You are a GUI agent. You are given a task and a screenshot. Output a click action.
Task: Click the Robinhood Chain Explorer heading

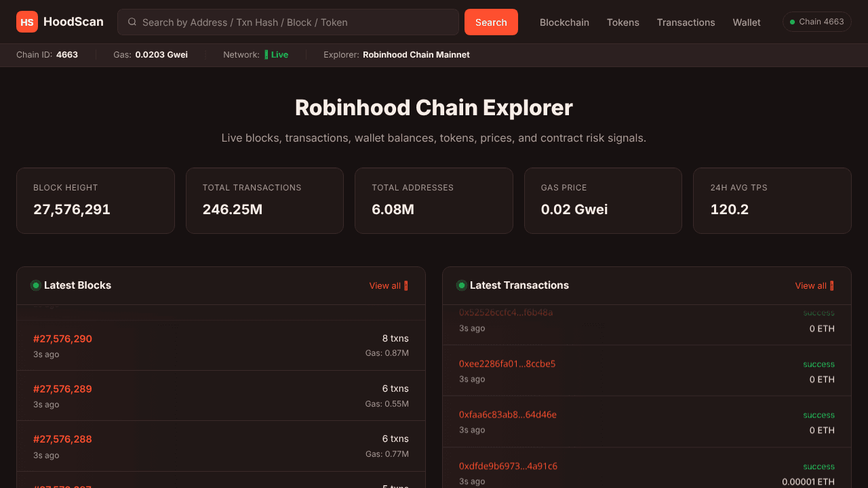pyautogui.click(x=434, y=108)
